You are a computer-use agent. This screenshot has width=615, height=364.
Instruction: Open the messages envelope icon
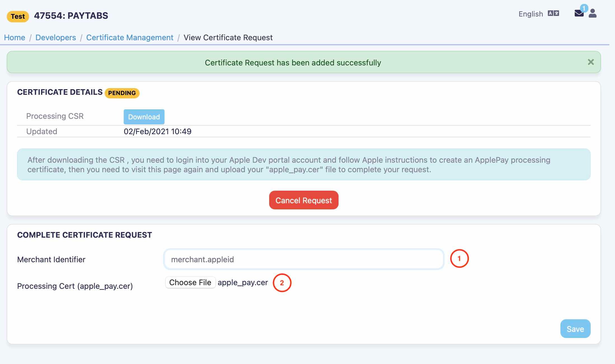click(579, 13)
